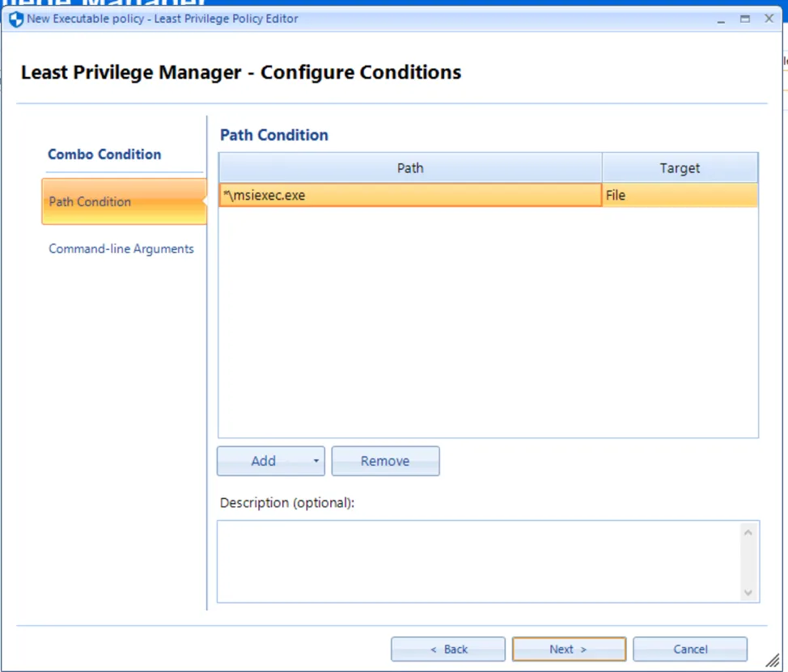
Task: Click the Target column header
Action: pyautogui.click(x=680, y=168)
